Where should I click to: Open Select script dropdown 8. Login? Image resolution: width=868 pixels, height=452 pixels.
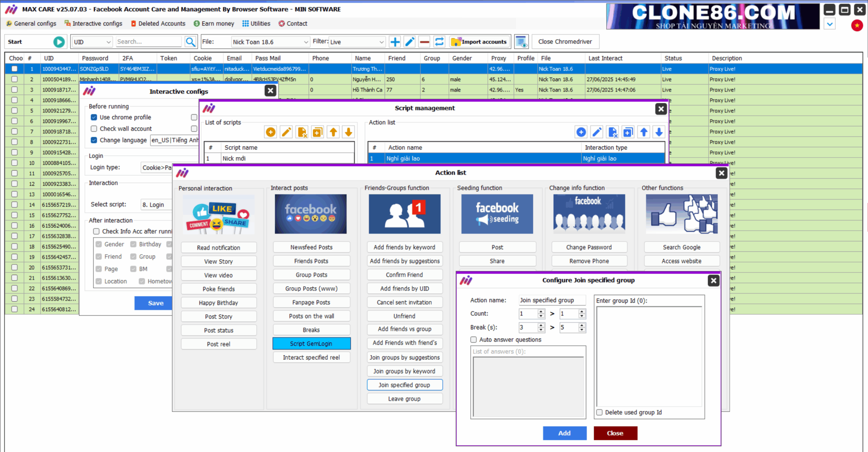point(157,205)
